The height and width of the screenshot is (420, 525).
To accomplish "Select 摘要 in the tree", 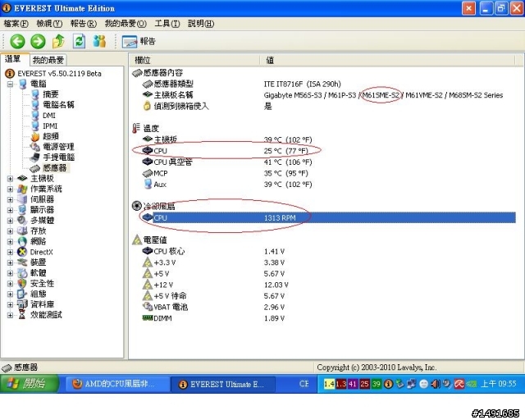I will [51, 94].
